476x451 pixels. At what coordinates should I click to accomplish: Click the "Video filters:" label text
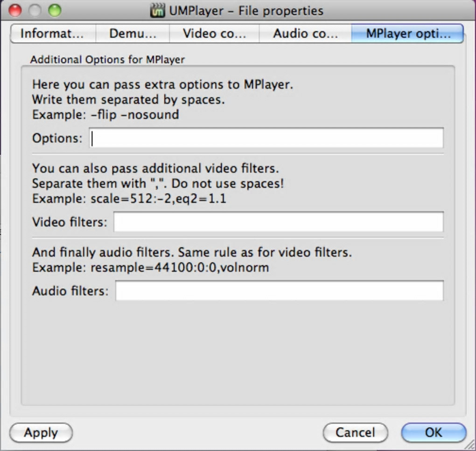pyautogui.click(x=70, y=222)
